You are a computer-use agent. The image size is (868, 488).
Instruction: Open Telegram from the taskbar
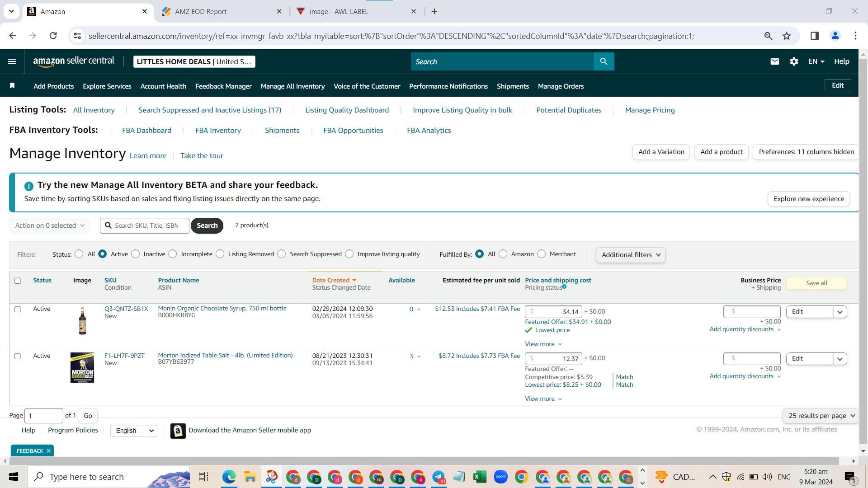(x=439, y=477)
